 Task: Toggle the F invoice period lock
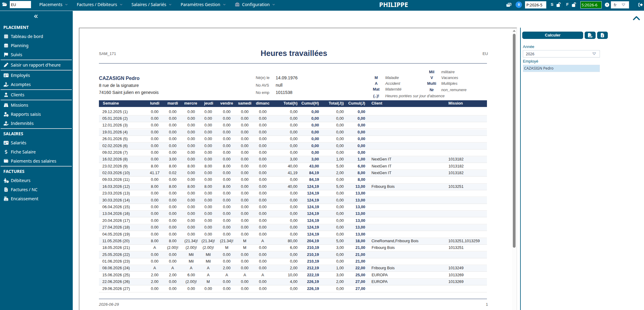coord(574,5)
